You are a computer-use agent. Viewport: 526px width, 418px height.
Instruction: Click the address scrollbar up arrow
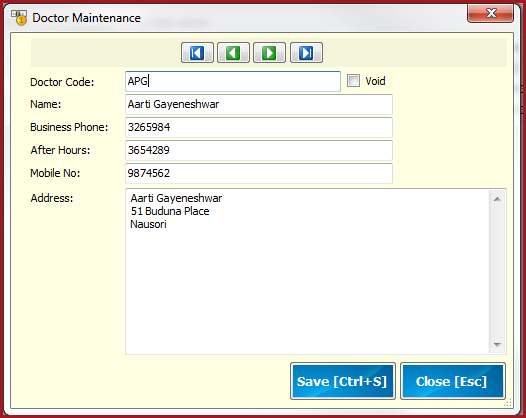coord(497,199)
